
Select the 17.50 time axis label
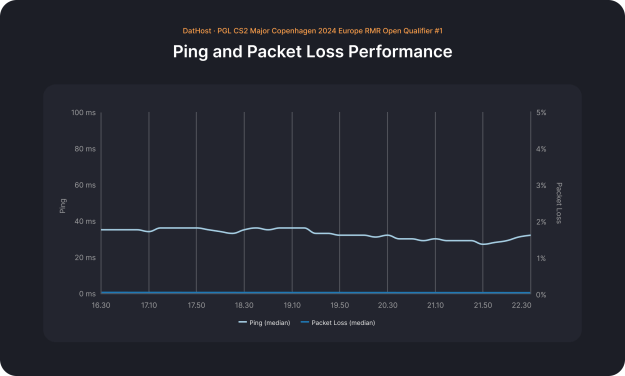[196, 305]
